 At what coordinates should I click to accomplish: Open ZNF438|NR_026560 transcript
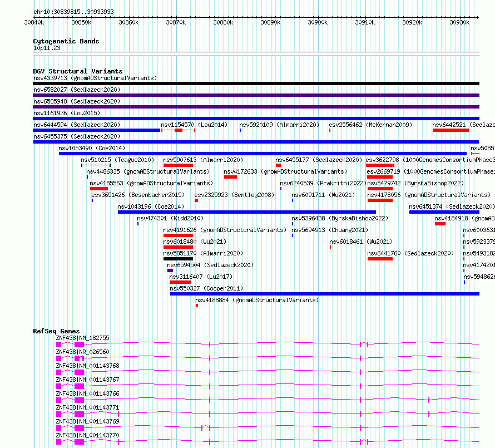tap(83, 352)
